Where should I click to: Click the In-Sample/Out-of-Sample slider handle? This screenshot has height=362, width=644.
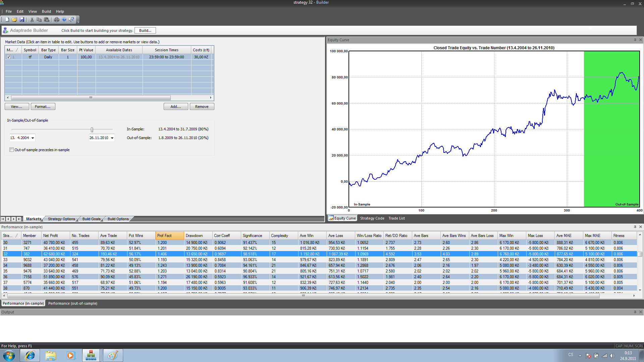pyautogui.click(x=92, y=130)
